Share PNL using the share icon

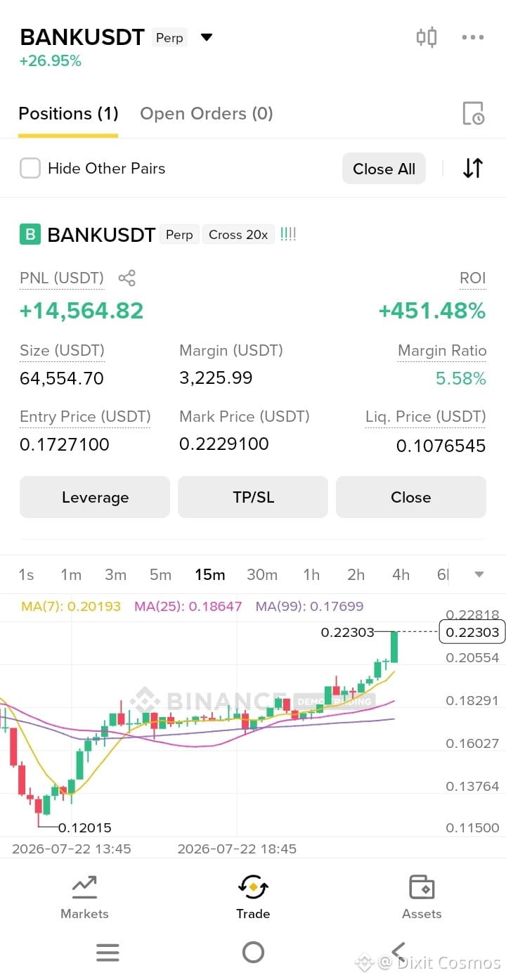(x=127, y=278)
